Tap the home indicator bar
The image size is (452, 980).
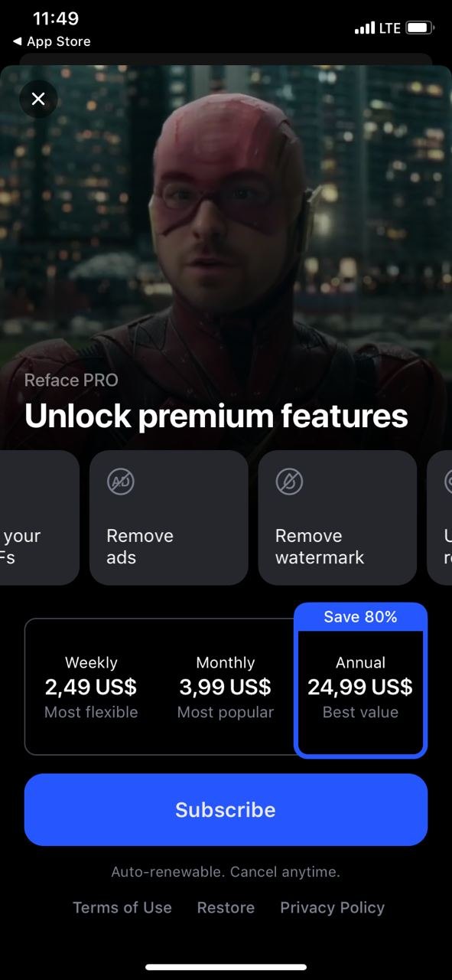226,967
